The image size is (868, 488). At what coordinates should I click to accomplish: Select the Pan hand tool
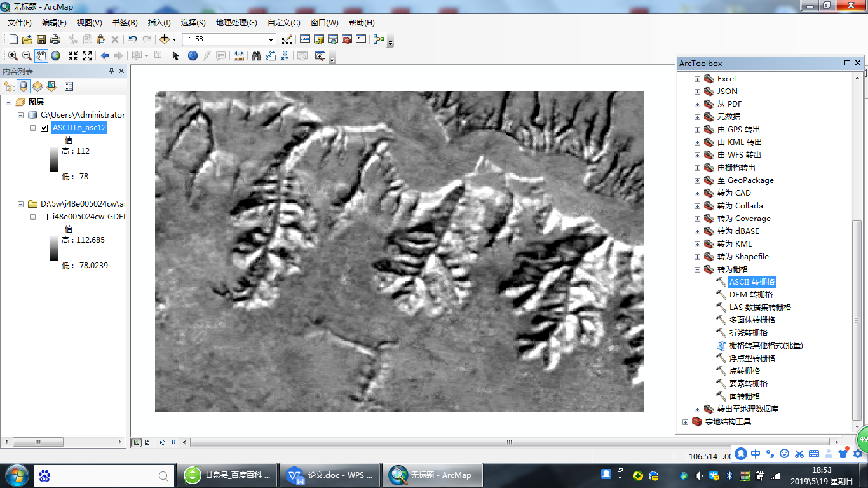pos(41,56)
